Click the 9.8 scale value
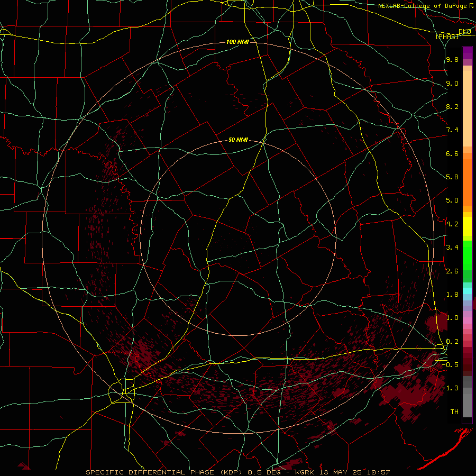 pos(452,59)
